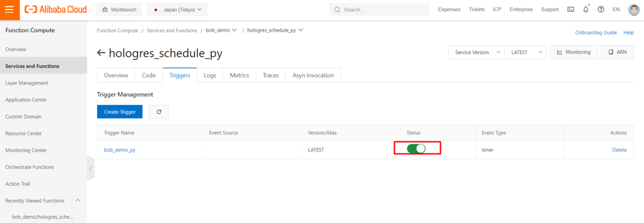Switch to the Logs tab
The width and height of the screenshot is (644, 223).
(x=210, y=75)
